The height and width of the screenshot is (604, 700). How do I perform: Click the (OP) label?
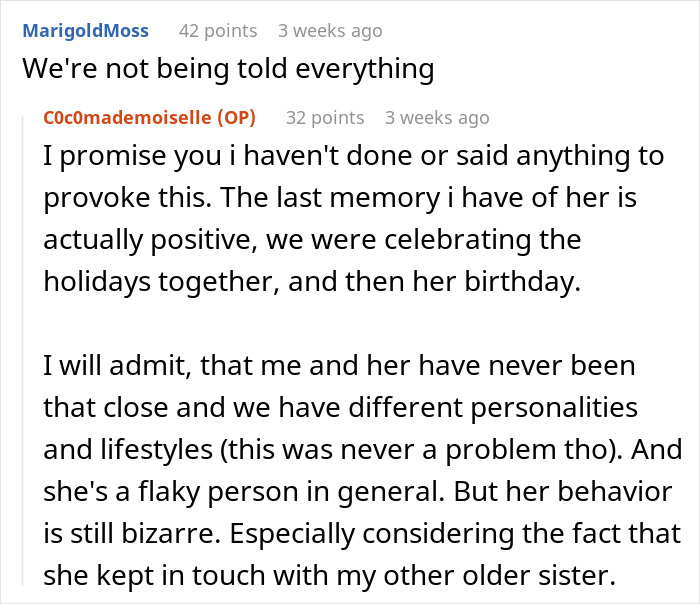click(x=235, y=118)
